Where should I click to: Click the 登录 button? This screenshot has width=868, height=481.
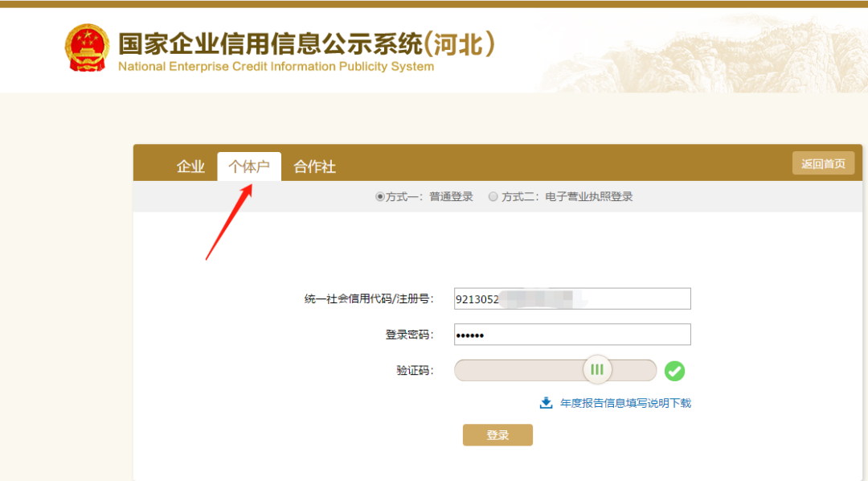click(x=497, y=434)
